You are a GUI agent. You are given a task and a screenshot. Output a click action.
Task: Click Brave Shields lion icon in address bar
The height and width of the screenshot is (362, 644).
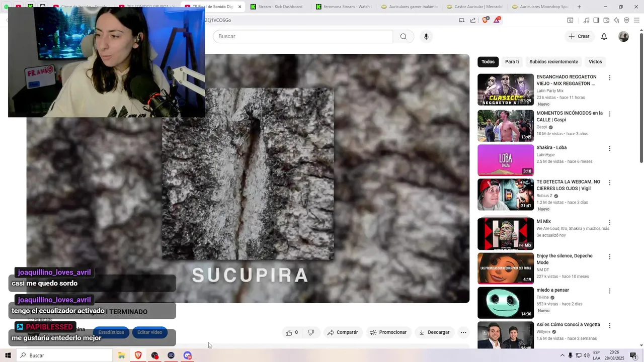(486, 20)
